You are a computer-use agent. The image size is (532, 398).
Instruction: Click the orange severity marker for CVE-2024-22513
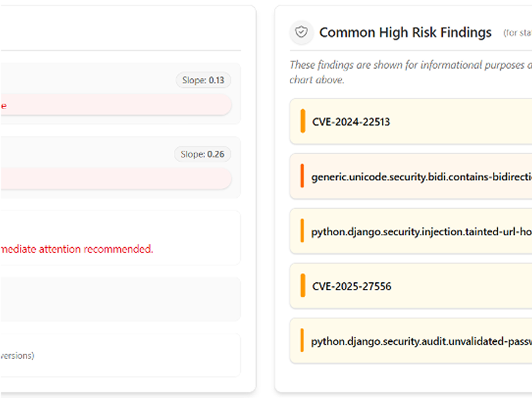click(302, 122)
